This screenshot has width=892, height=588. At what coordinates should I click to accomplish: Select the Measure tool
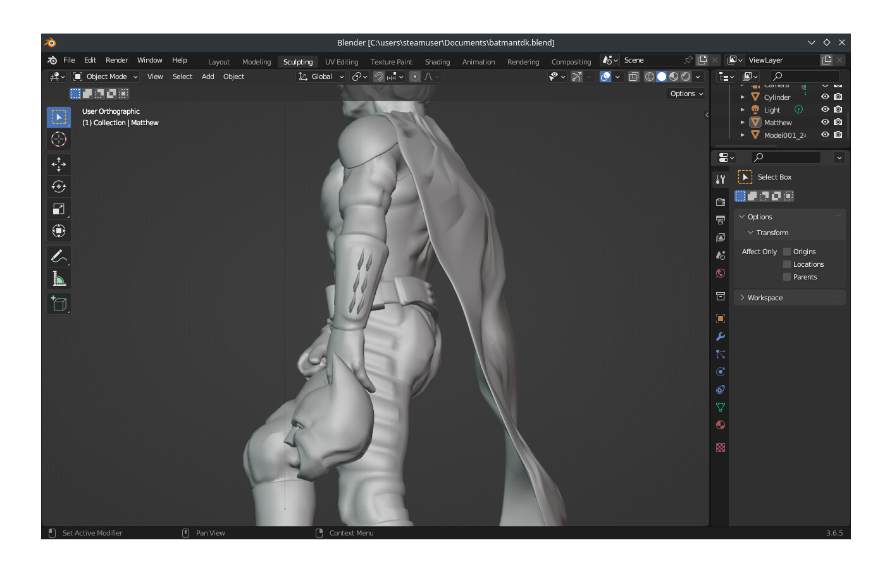tap(59, 278)
